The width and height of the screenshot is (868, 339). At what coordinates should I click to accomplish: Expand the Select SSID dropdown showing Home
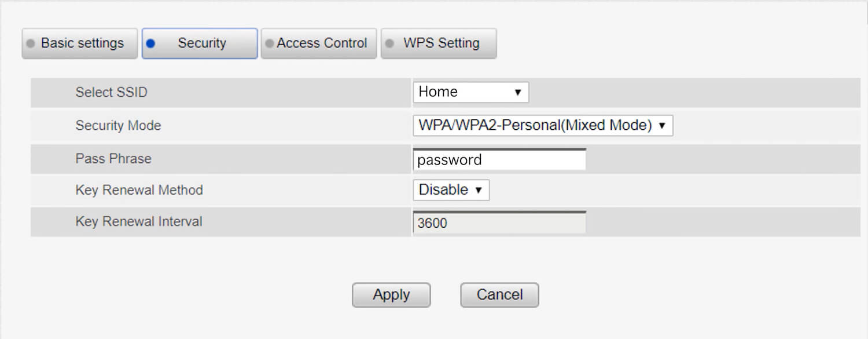(x=470, y=92)
